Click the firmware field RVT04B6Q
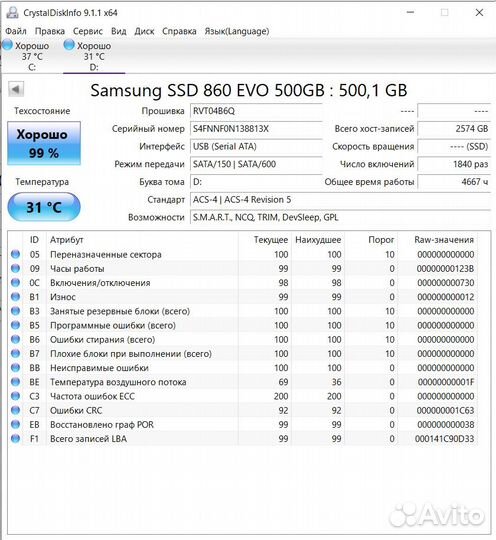 click(256, 111)
